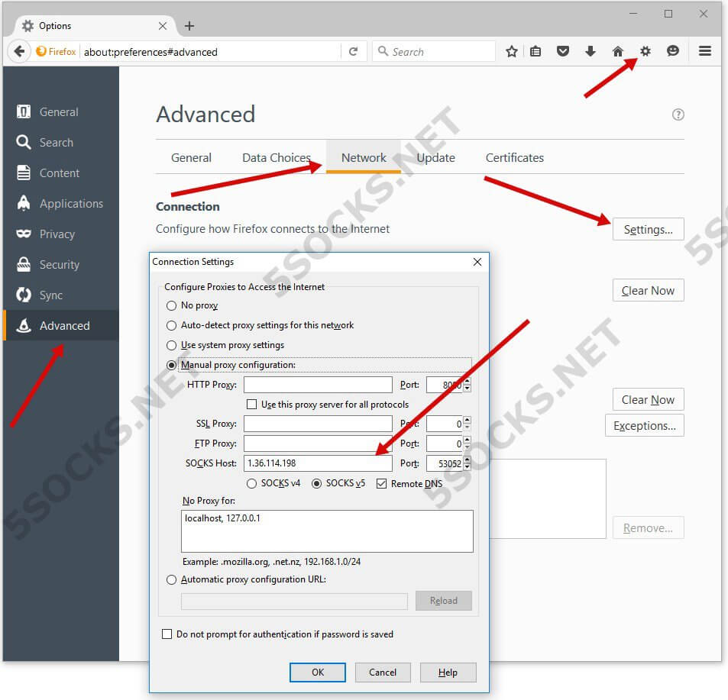Bookmark this page with the star icon

512,51
